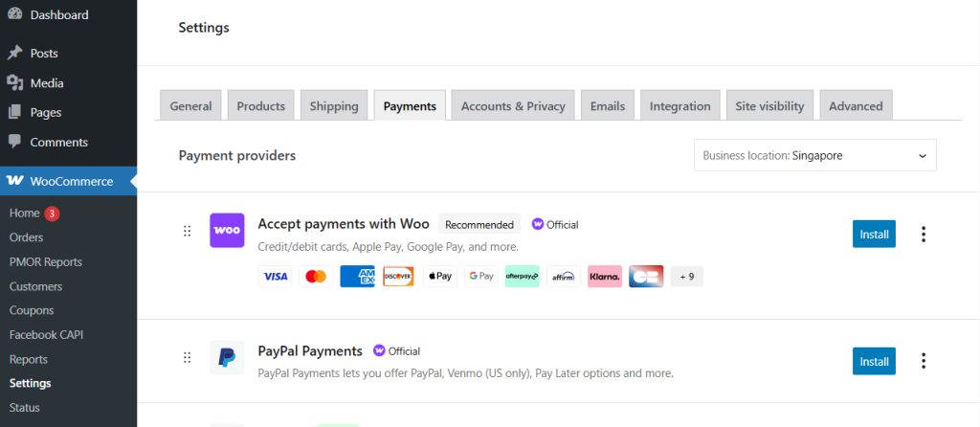Click the Klarna payment icon
Viewport: 980px width, 427px height.
click(605, 277)
